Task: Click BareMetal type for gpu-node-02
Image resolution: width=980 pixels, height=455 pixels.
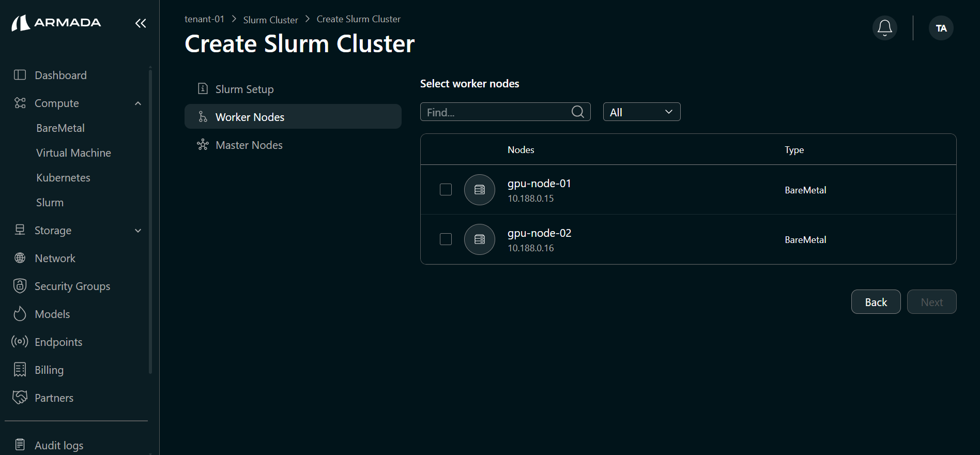Action: coord(805,240)
